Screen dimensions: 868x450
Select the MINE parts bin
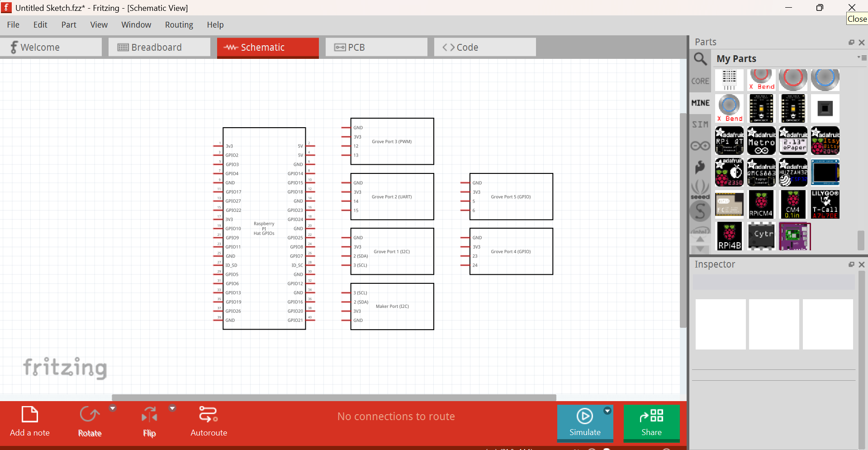click(x=700, y=103)
